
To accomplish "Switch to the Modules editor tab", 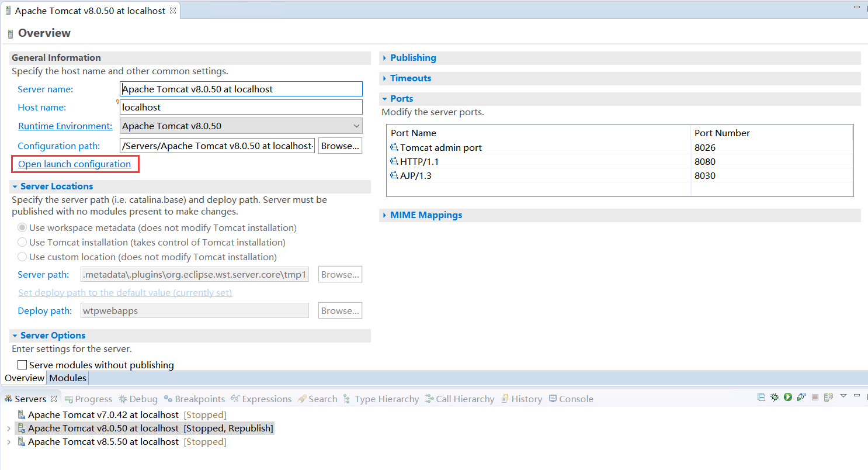I will [x=68, y=378].
